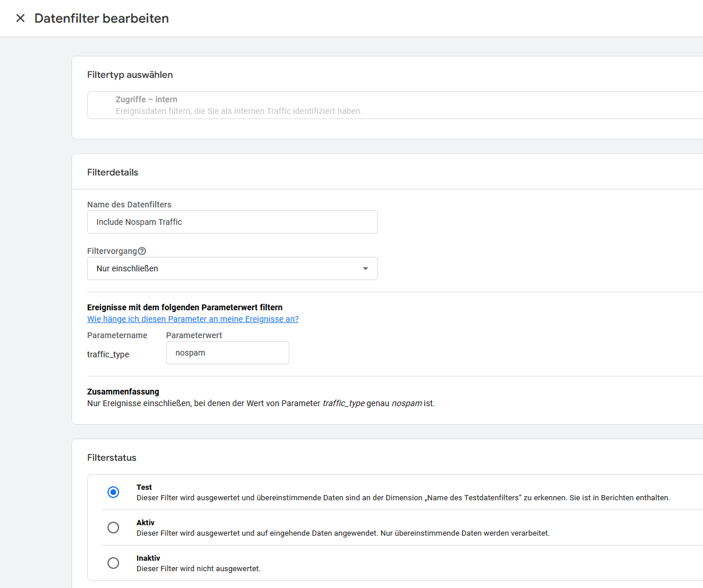This screenshot has width=703, height=588.
Task: Click the Aktiv option label
Action: point(145,522)
